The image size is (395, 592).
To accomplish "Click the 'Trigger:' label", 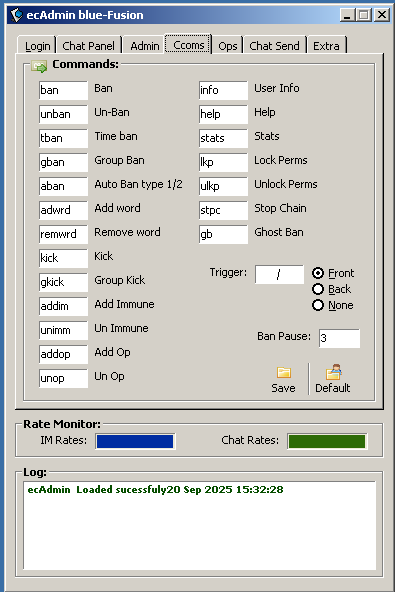I will pyautogui.click(x=228, y=272).
